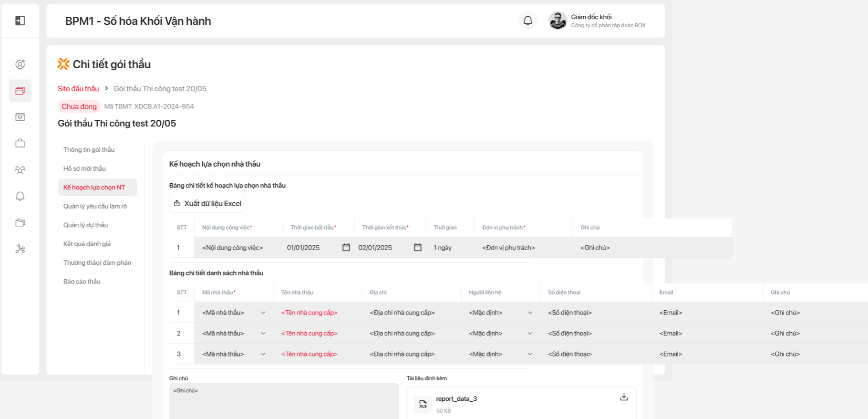The width and height of the screenshot is (868, 419).
Task: Expand Người liên hệ dropdown in row 1
Action: tap(529, 313)
